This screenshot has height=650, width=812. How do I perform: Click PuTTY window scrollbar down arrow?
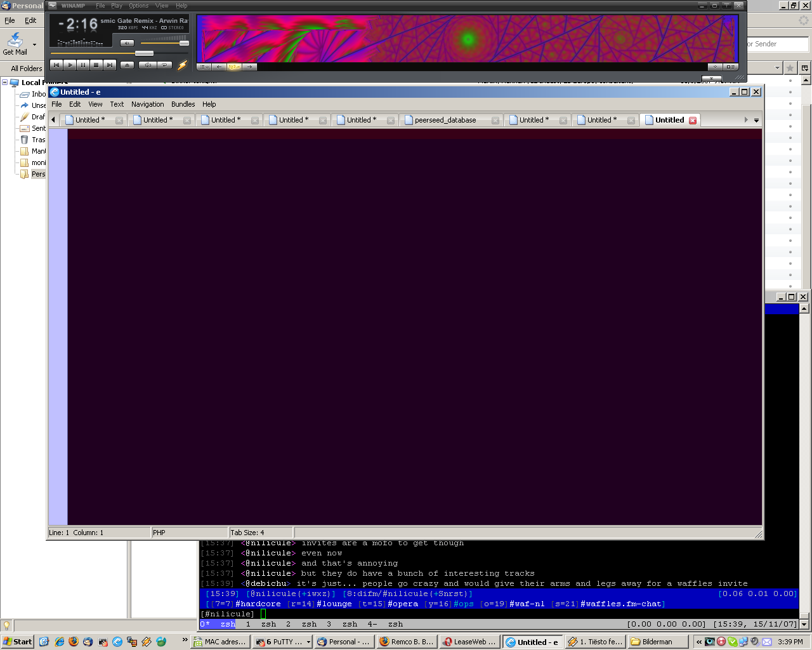pos(804,624)
